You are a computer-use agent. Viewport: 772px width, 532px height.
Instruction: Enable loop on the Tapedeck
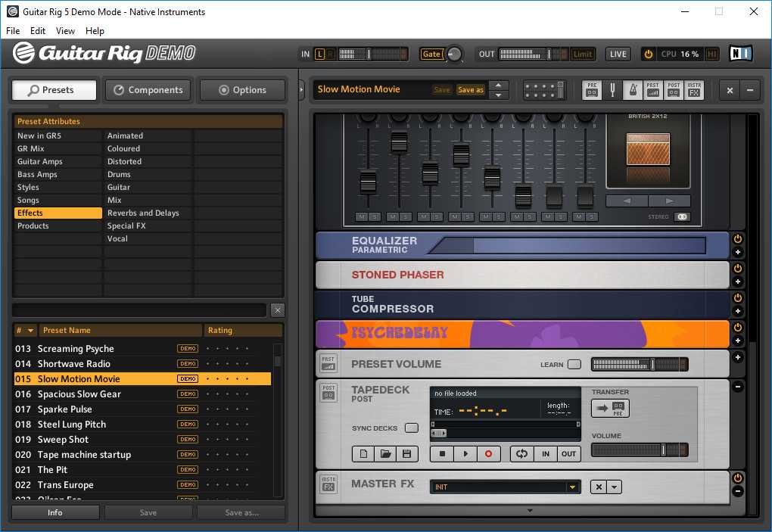point(521,454)
